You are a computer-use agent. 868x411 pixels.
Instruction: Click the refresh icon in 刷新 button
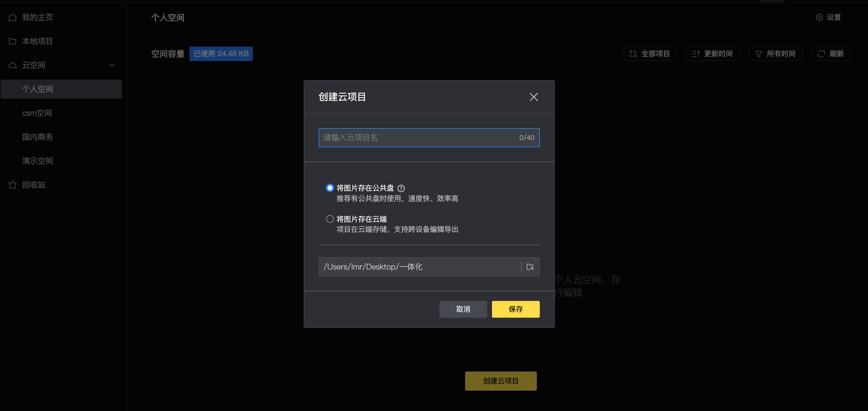pyautogui.click(x=821, y=54)
